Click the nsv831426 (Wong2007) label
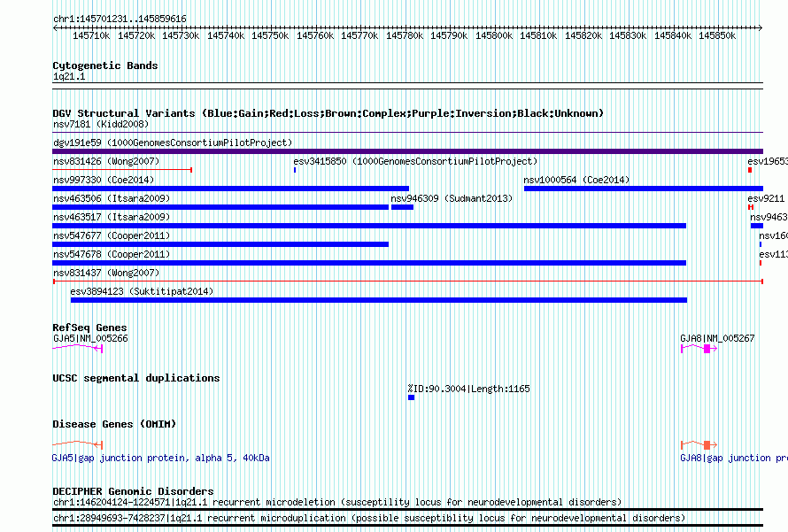The width and height of the screenshot is (788, 532). [x=106, y=161]
